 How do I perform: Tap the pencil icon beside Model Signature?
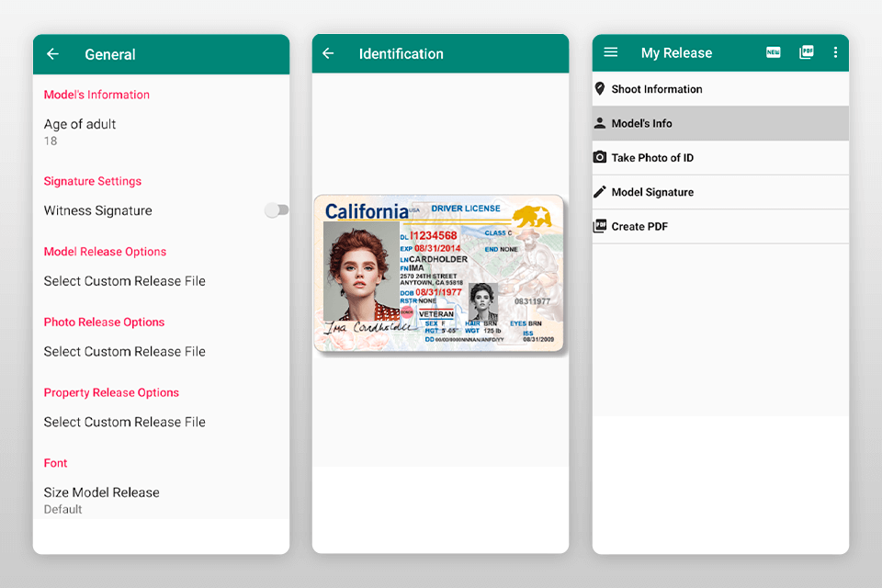[600, 192]
